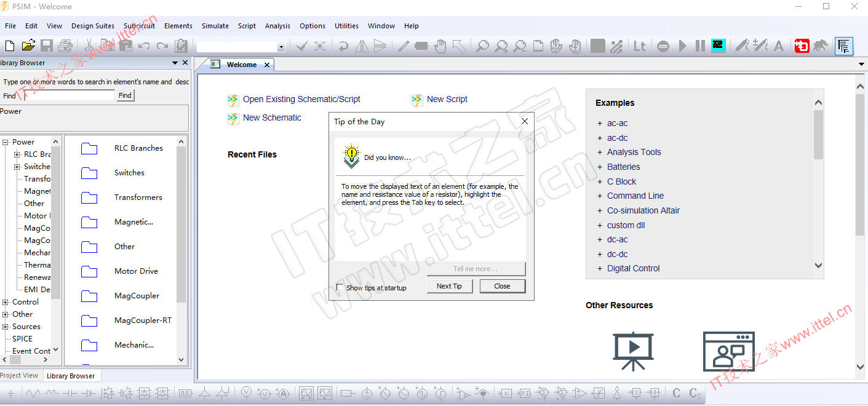Open the File menu

coord(10,26)
